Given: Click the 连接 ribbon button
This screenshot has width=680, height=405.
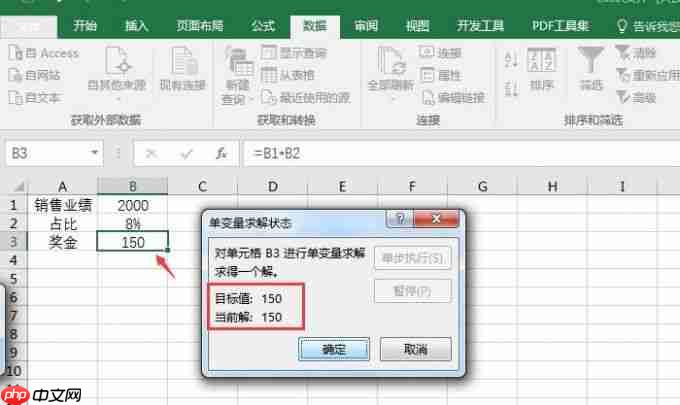Looking at the screenshot, I should point(440,53).
